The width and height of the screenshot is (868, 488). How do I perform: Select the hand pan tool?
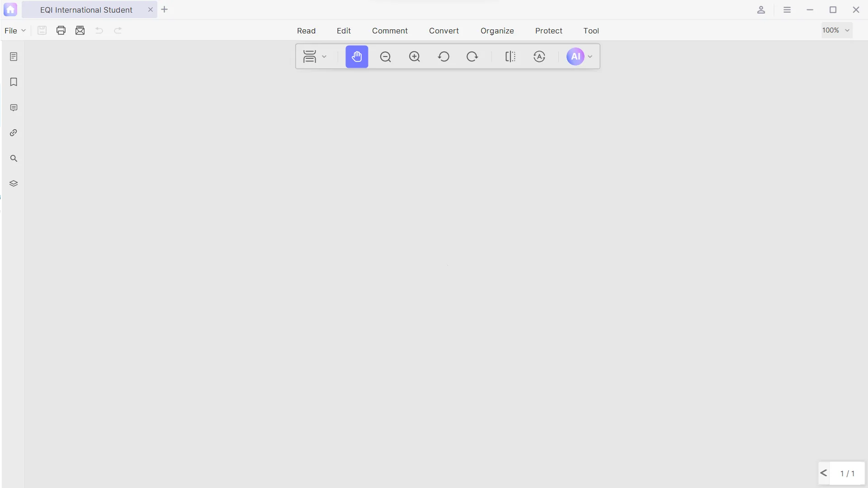point(357,56)
